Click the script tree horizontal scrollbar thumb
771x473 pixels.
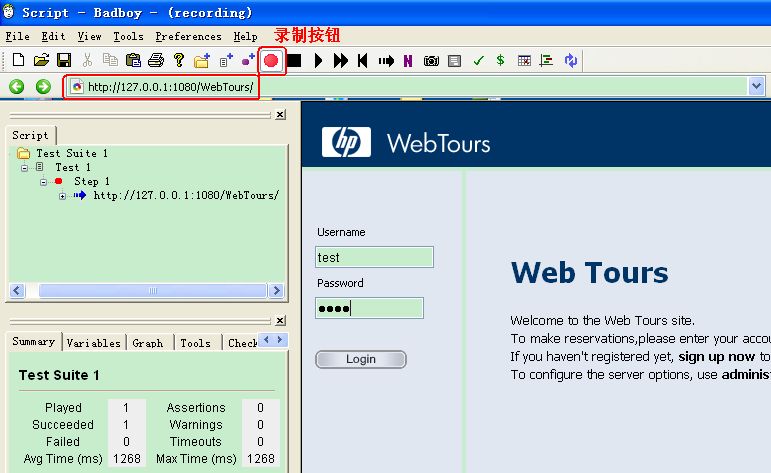click(152, 291)
